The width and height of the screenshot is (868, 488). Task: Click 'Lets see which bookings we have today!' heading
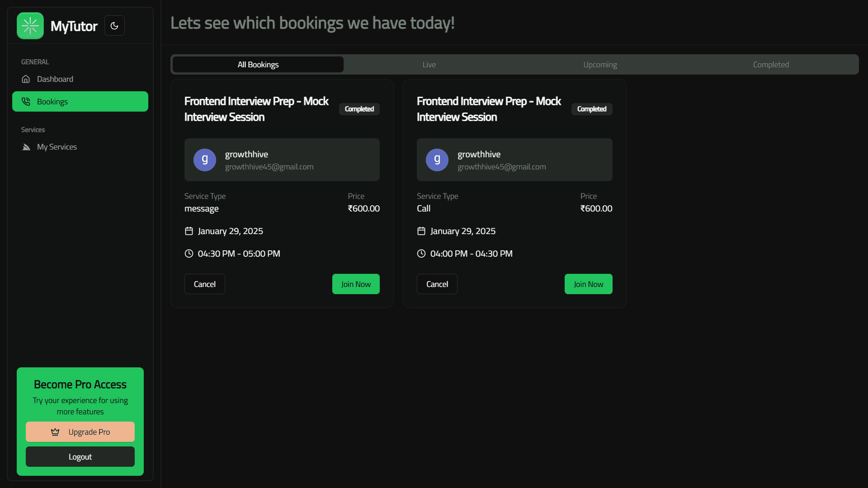point(312,23)
